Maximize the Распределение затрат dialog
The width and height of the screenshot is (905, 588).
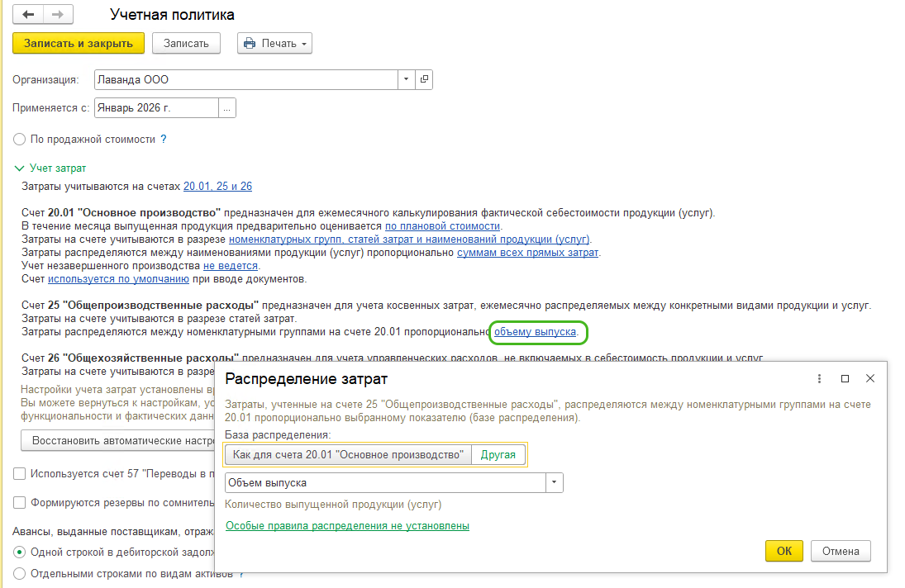pos(845,378)
